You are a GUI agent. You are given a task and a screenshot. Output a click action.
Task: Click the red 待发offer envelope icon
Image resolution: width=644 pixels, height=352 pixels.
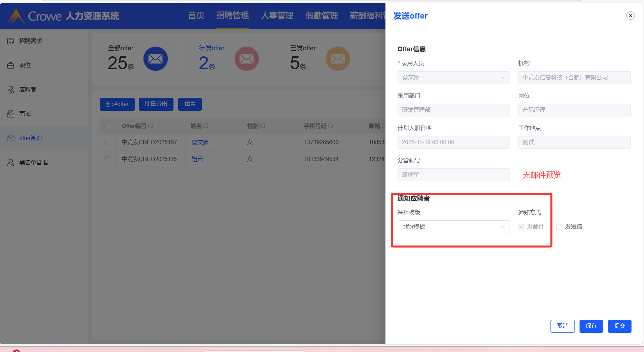[247, 59]
